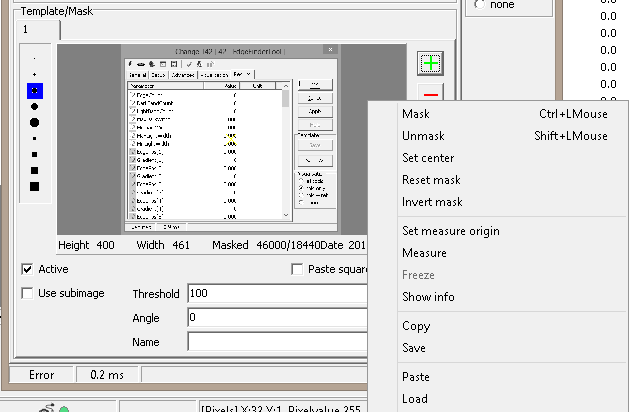Screen dimensions: 629x412
Task: Select Set measure origin menu entry
Action: coord(450,231)
